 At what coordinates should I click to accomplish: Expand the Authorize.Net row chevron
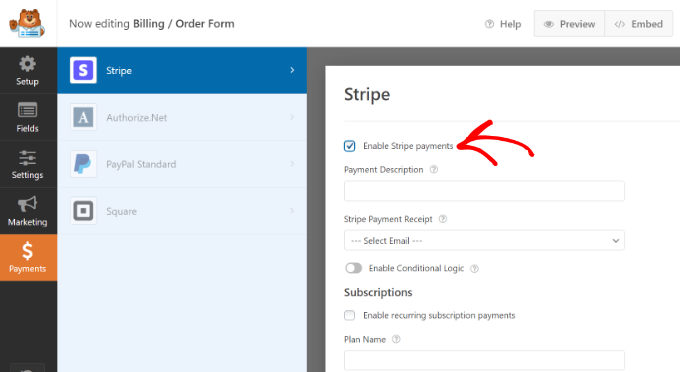coord(292,117)
